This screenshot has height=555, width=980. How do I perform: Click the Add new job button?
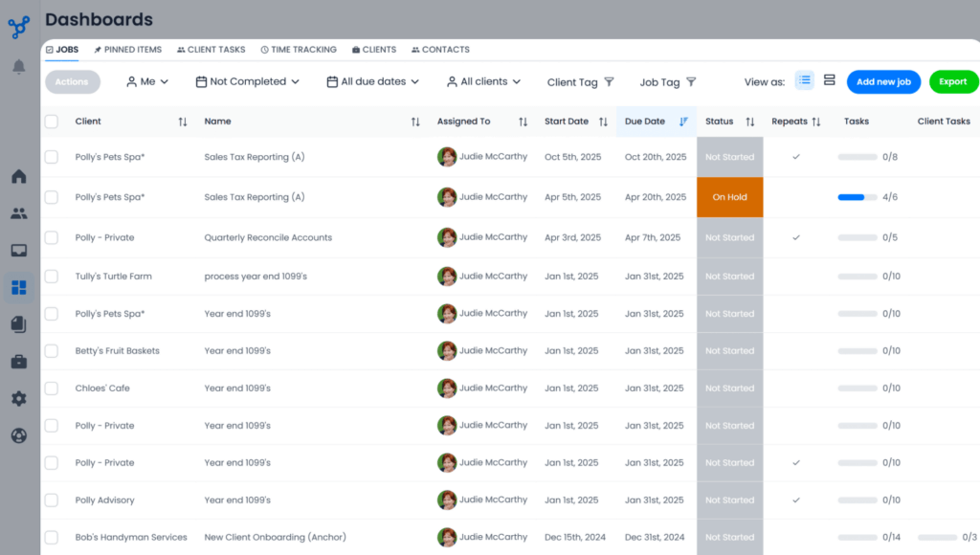point(883,82)
